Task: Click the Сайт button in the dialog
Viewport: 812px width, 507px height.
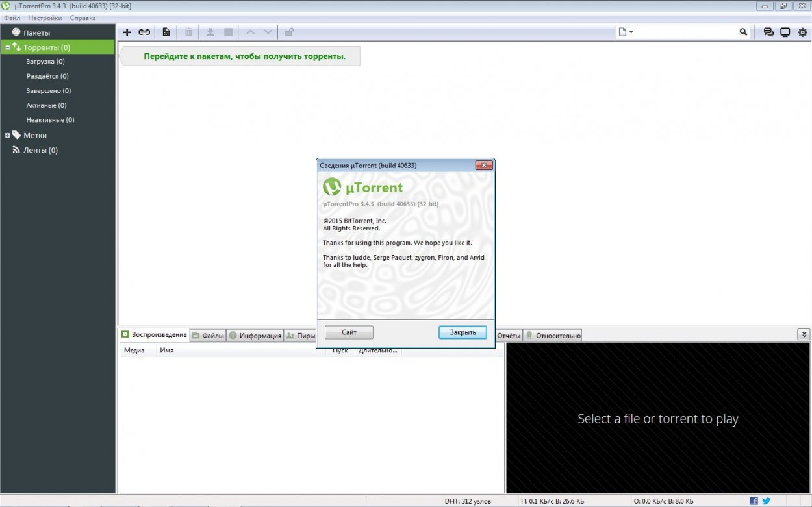Action: [x=349, y=332]
